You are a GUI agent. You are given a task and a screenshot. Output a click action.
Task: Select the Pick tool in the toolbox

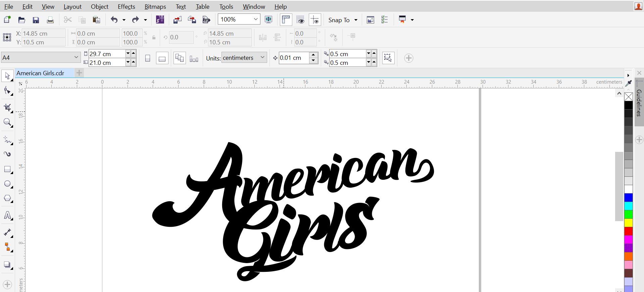pos(7,76)
